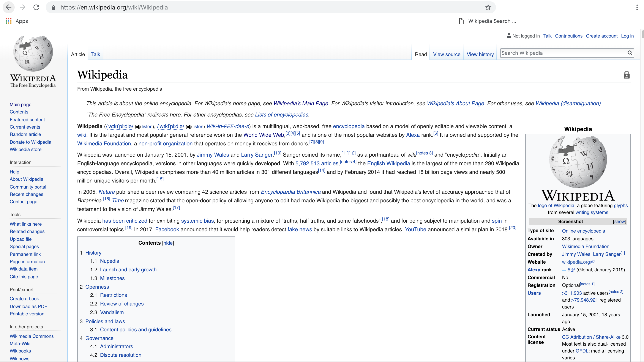Click the Wikipedia globe logo in sidebar
The height and width of the screenshot is (362, 644).
click(x=33, y=54)
